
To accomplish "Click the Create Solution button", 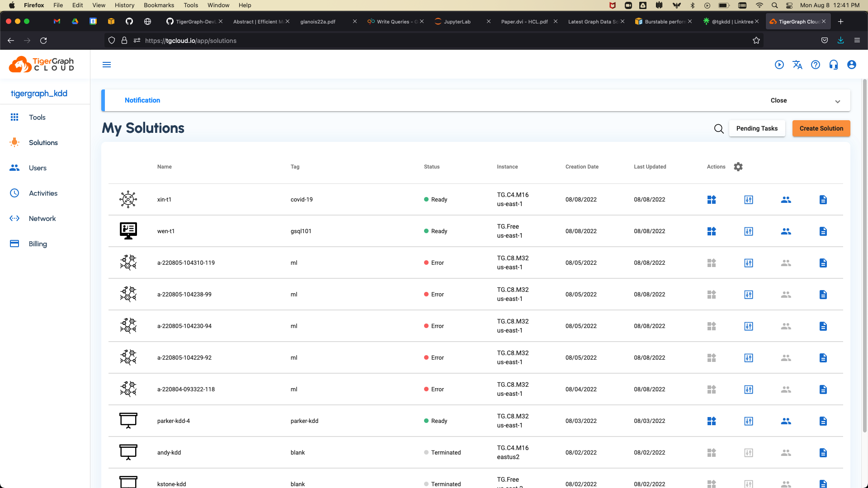I will pyautogui.click(x=821, y=128).
